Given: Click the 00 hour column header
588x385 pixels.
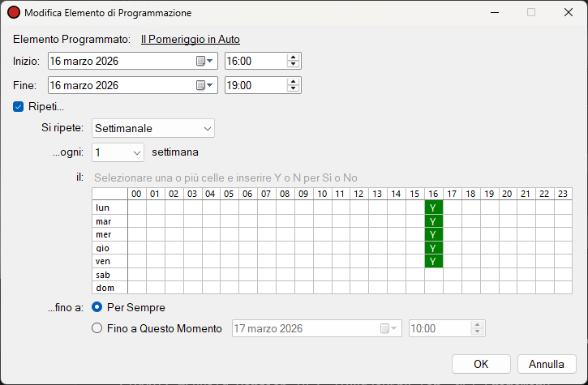Looking at the screenshot, I should tap(137, 194).
